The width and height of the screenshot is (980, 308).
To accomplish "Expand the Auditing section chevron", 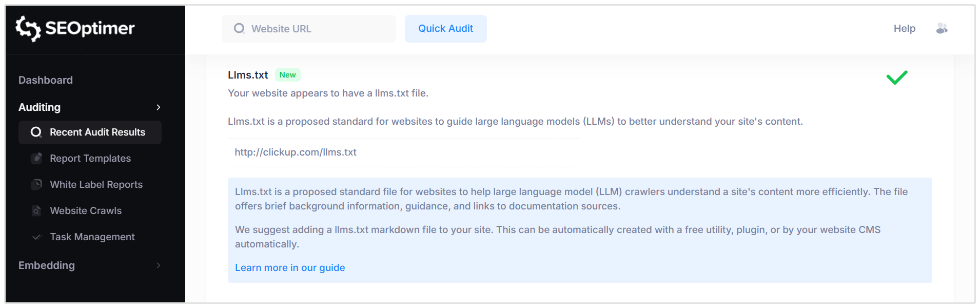I will click(158, 107).
